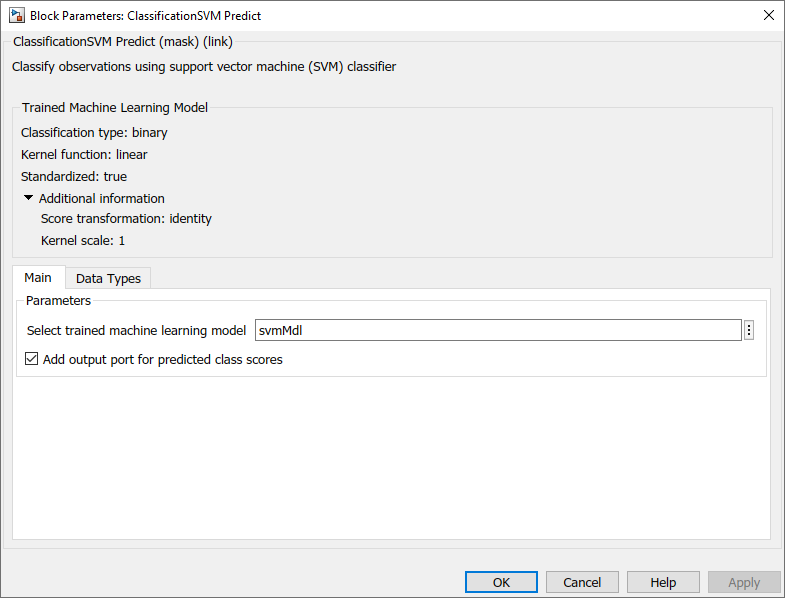Click the Parameters group heading
The image size is (785, 598).
pos(58,300)
